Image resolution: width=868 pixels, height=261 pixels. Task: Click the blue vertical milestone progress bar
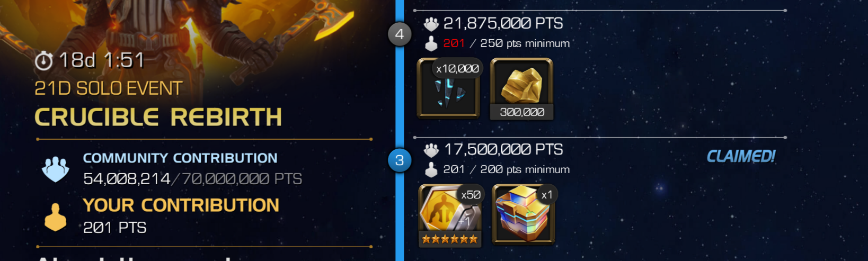[400, 130]
